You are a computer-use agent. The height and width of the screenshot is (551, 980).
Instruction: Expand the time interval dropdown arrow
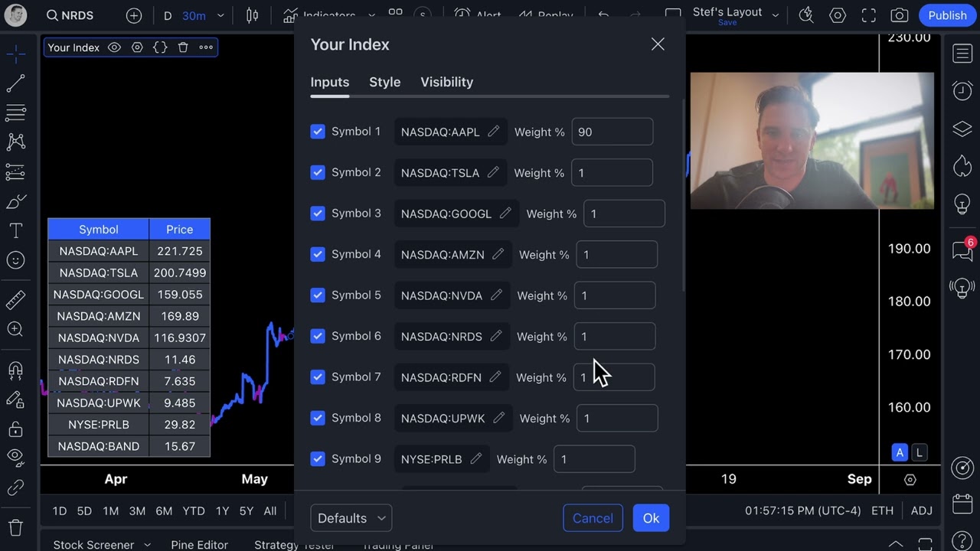(x=220, y=15)
